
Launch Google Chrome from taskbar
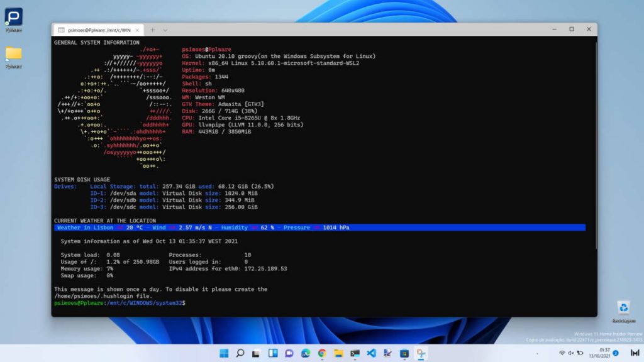322,353
